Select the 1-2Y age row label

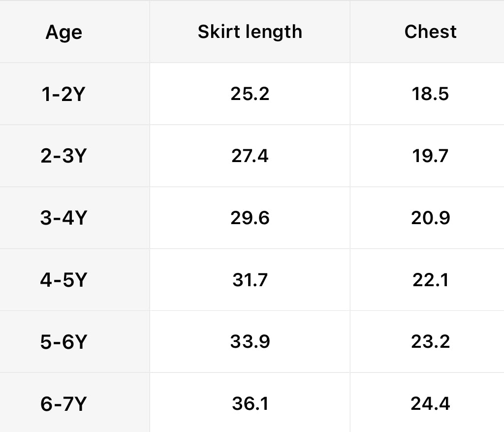(63, 94)
